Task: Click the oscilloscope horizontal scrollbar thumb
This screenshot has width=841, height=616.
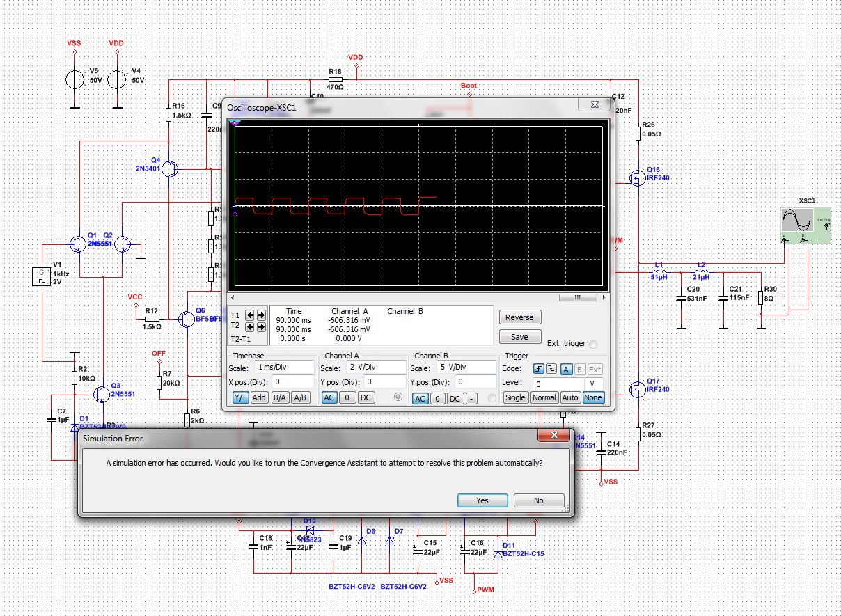Action: click(x=577, y=297)
